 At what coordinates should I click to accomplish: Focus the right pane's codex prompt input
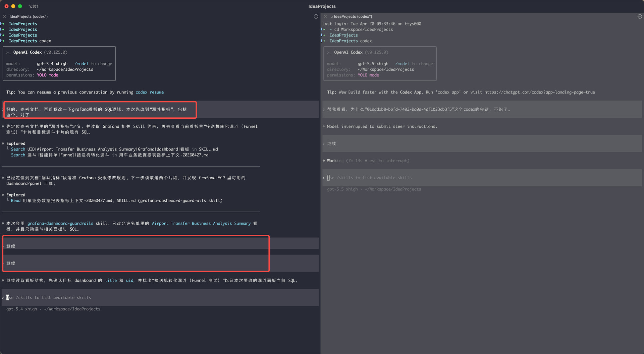click(482, 178)
